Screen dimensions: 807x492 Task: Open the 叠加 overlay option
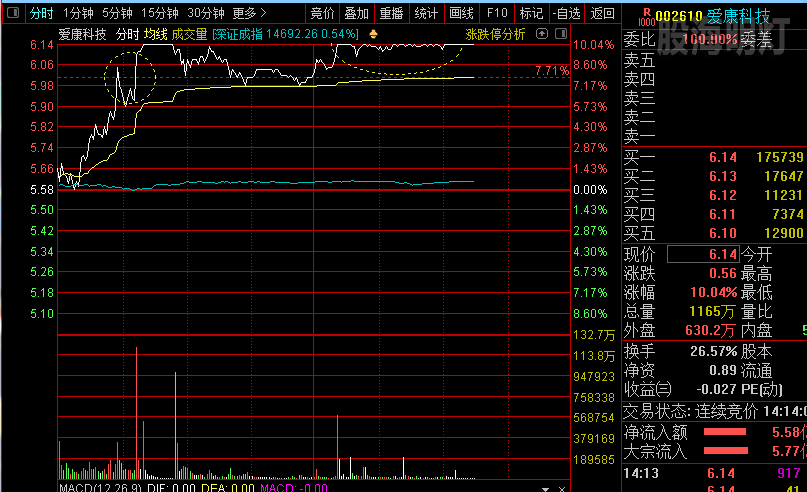tap(357, 13)
